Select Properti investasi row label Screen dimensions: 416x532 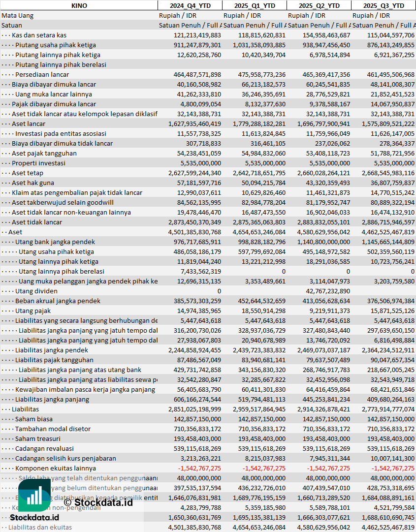click(x=39, y=163)
